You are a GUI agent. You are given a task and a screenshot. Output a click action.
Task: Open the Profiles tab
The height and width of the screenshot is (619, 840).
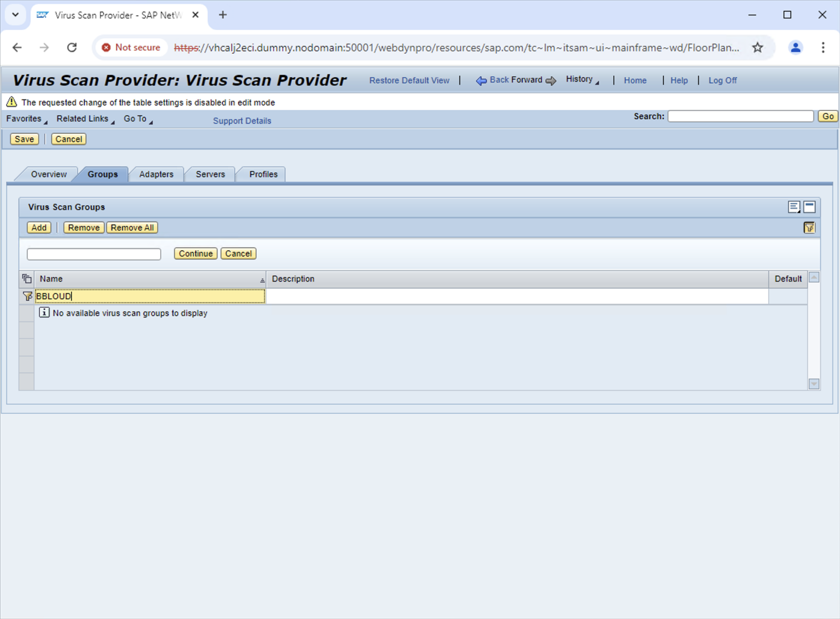point(263,174)
